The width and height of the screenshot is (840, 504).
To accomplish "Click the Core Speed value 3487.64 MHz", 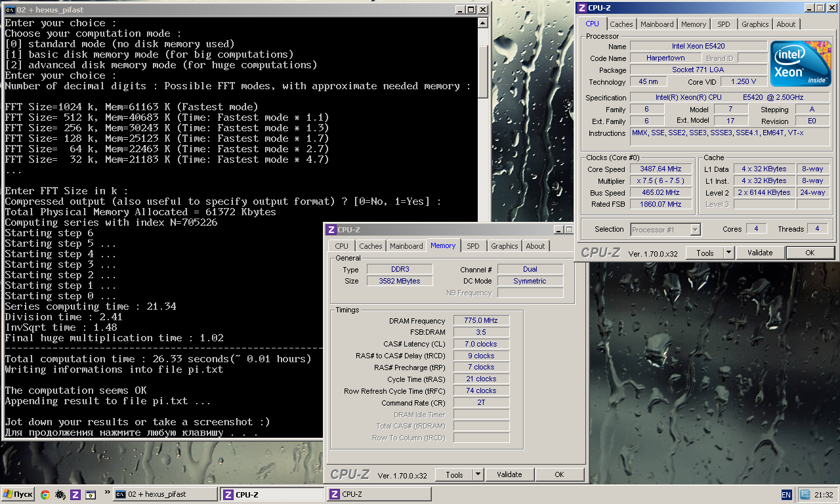I will point(661,169).
